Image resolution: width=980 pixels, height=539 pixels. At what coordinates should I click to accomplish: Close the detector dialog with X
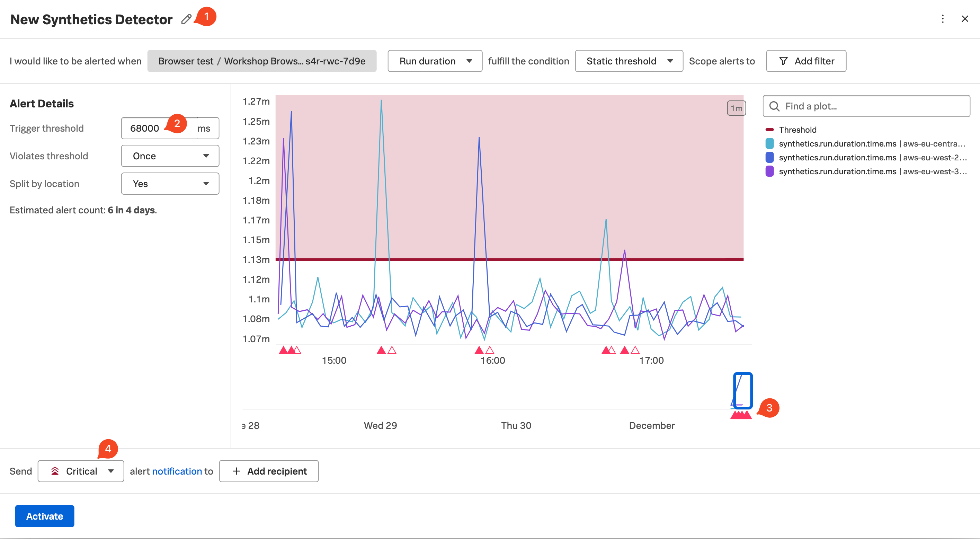965,19
